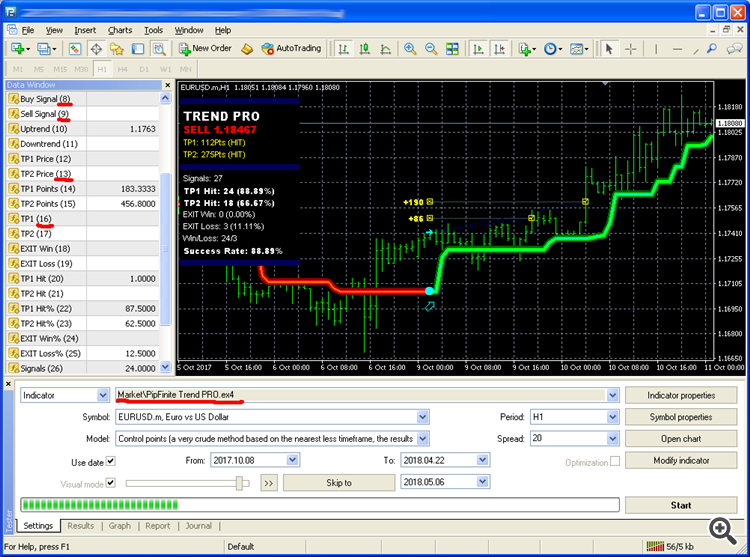Select the D1 timeframe button
This screenshot has height=557, width=750.
(144, 69)
